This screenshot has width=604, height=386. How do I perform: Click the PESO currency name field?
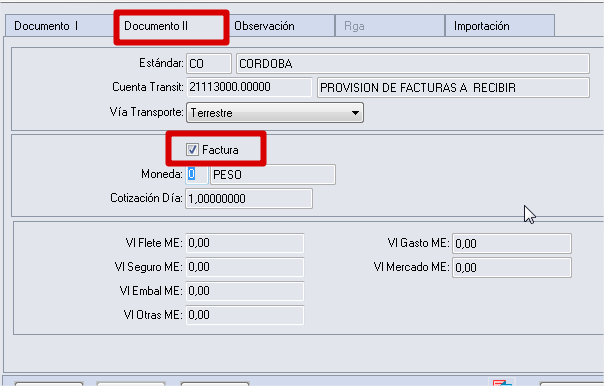(273, 175)
